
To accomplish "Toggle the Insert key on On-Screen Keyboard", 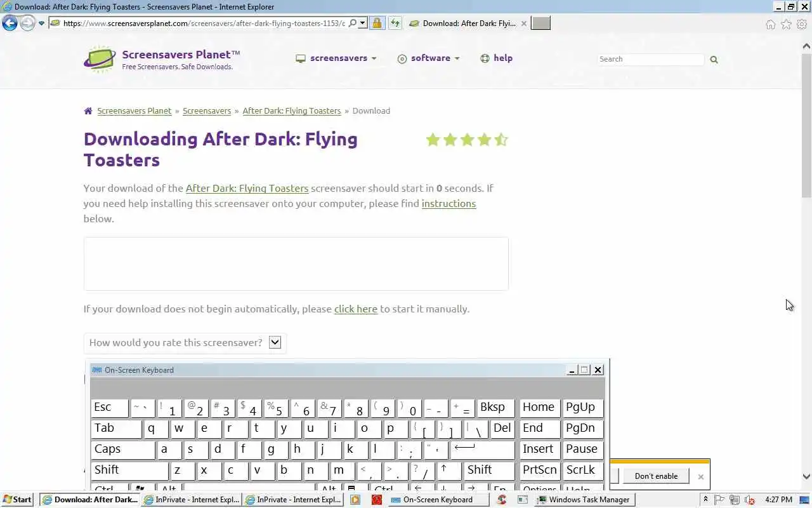I will 539,450.
